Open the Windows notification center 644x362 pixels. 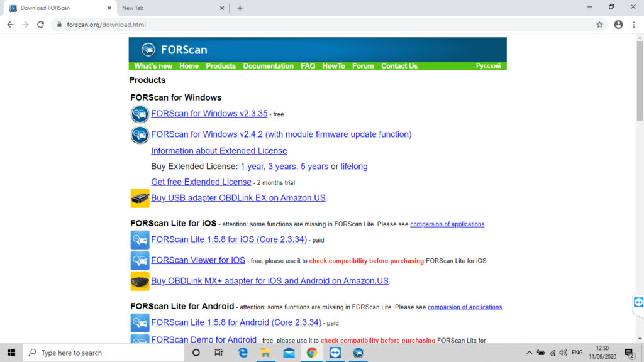coord(629,353)
